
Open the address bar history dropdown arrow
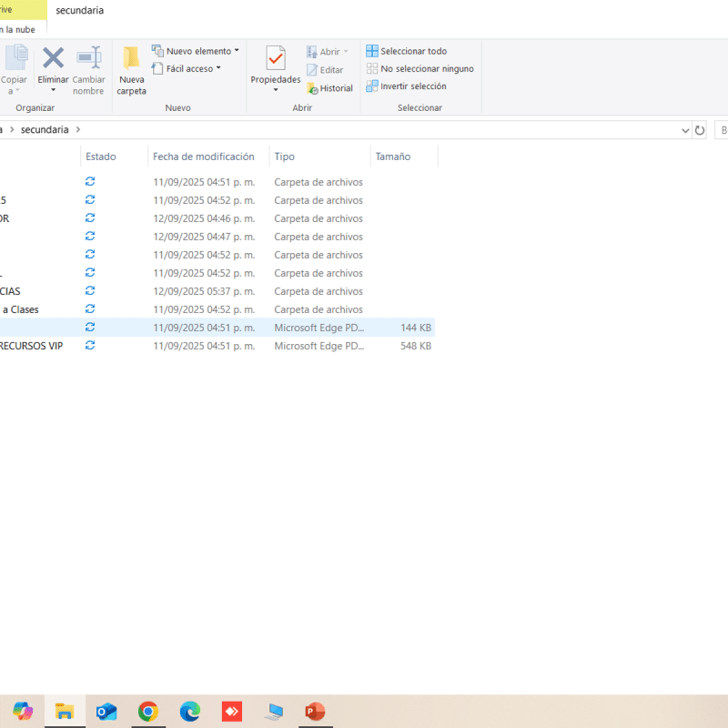685,130
